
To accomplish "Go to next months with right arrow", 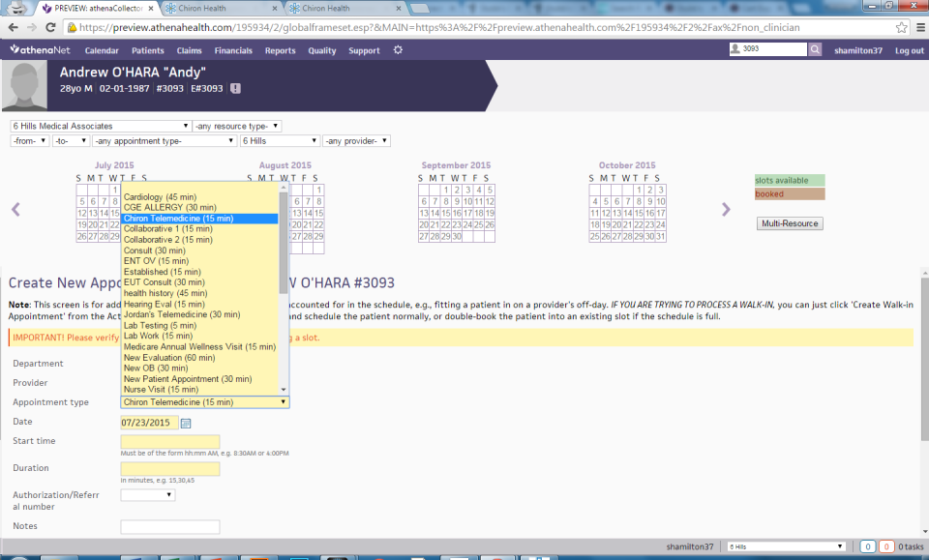I will tap(726, 209).
